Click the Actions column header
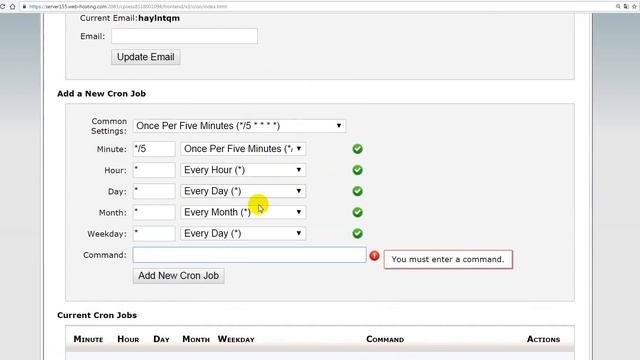This screenshot has height=360, width=640. pos(543,339)
